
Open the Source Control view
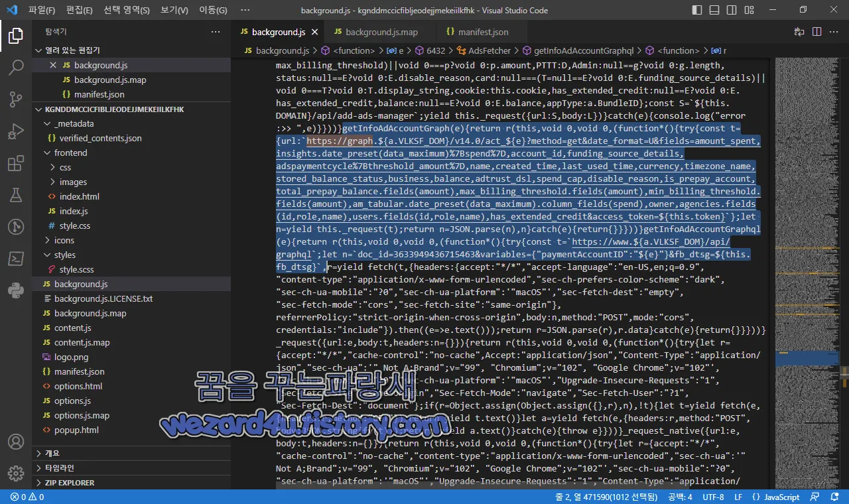point(16,99)
